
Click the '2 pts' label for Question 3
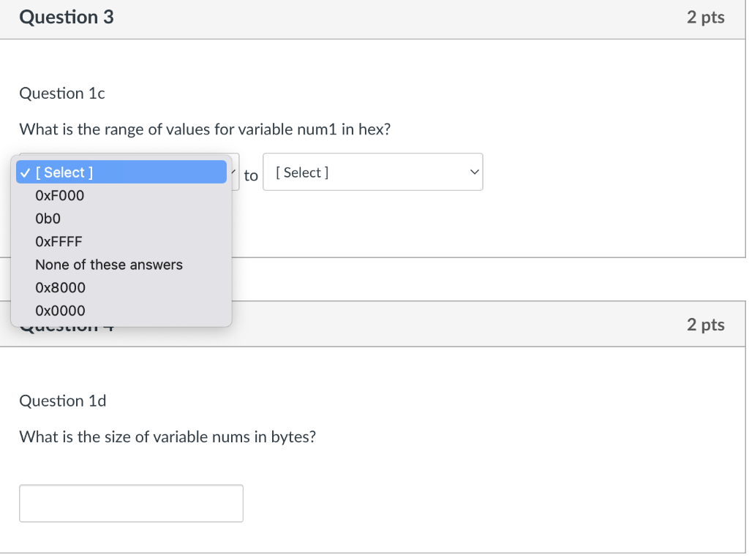[x=705, y=17]
